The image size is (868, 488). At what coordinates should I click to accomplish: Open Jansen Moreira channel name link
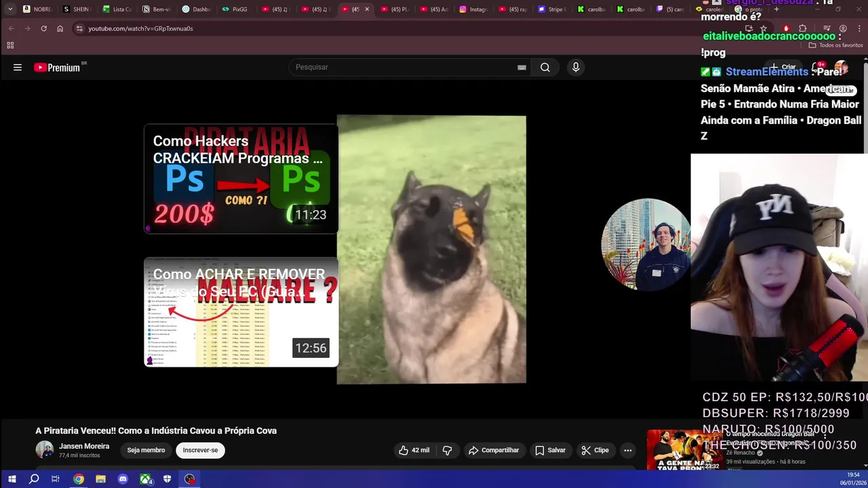click(84, 446)
